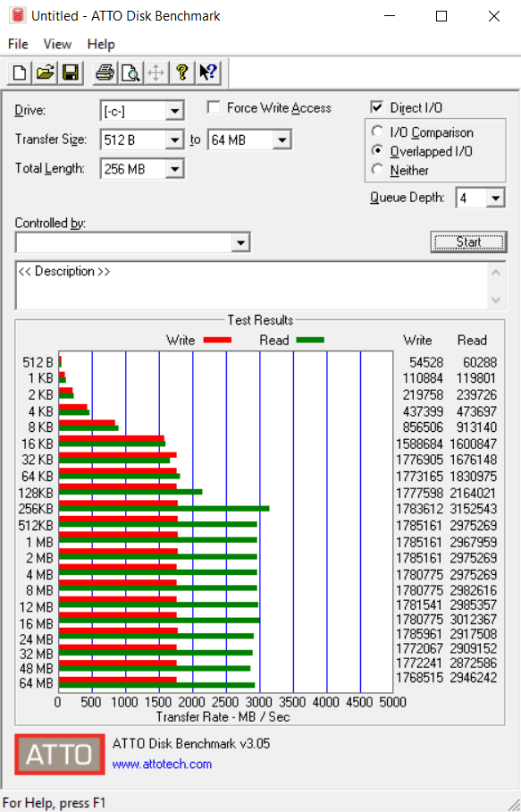
Task: Click the 128KB row label
Action: coord(36,493)
